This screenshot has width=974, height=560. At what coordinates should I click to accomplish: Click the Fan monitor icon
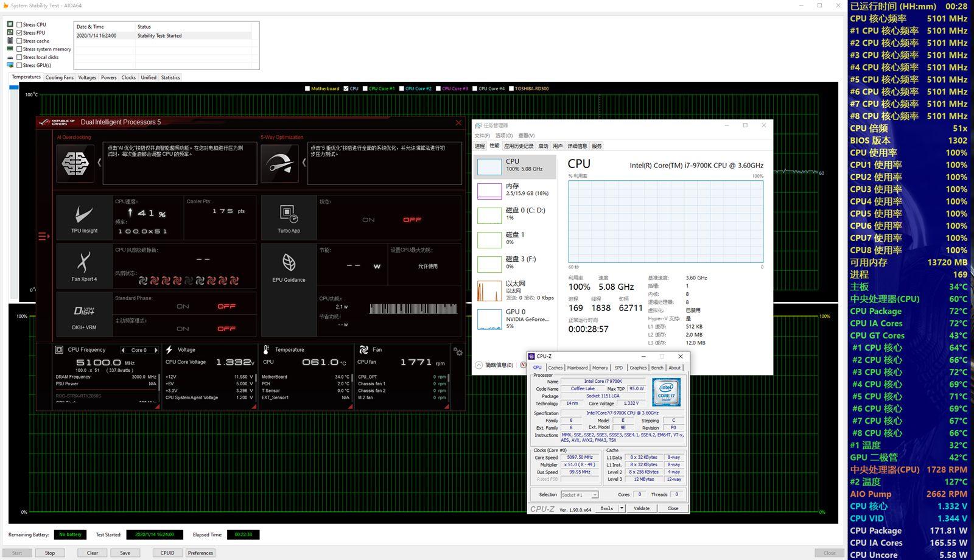pyautogui.click(x=363, y=349)
